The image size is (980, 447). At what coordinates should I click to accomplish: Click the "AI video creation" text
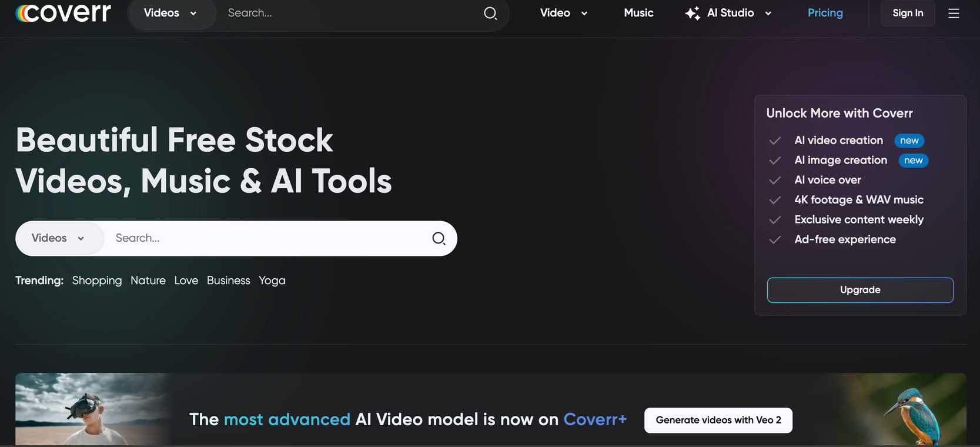click(838, 141)
